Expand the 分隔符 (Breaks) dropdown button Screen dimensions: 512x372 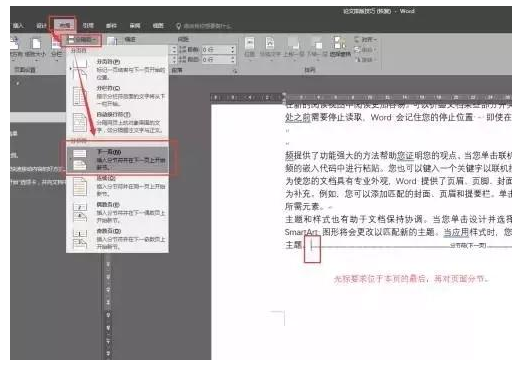coord(81,40)
